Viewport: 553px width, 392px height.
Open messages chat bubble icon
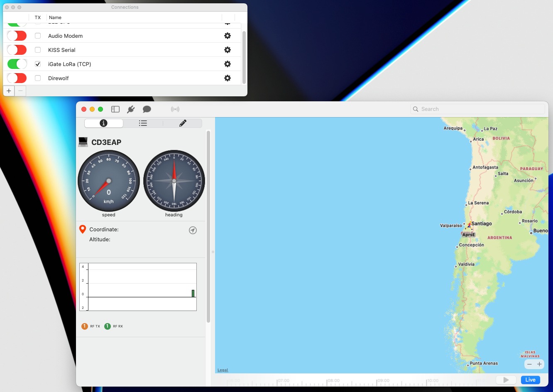coord(147,109)
